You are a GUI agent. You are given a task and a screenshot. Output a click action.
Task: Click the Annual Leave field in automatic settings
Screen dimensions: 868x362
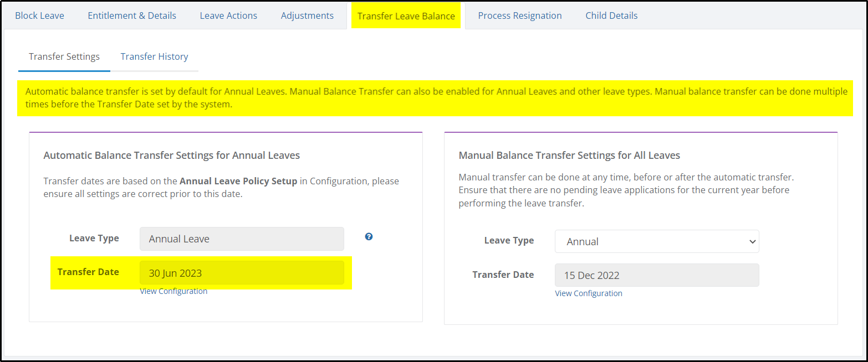click(242, 239)
